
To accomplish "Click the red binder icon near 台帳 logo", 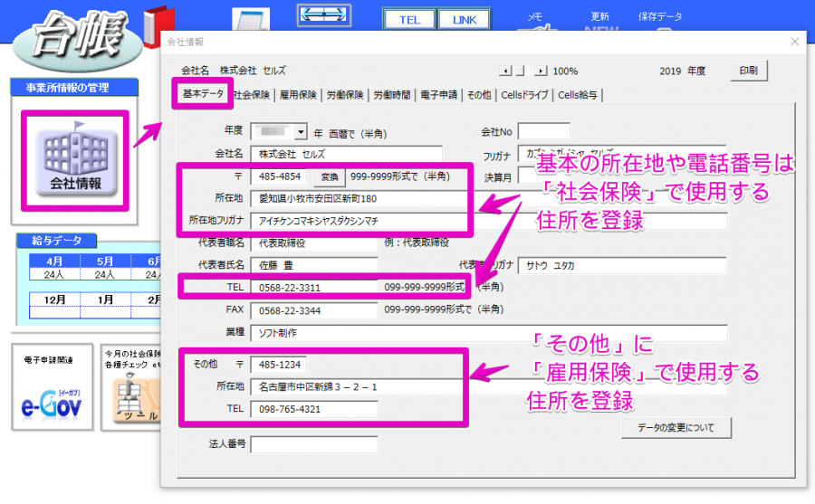I will [158, 26].
